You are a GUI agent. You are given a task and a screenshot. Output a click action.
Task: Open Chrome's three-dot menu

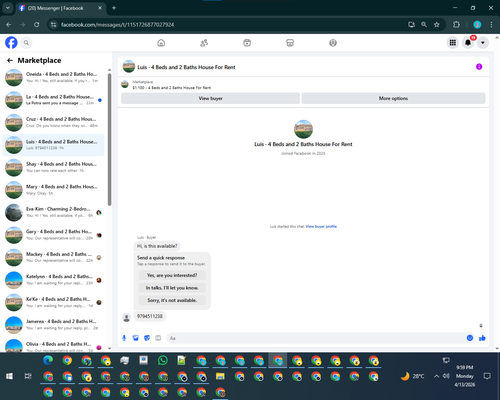click(x=491, y=25)
